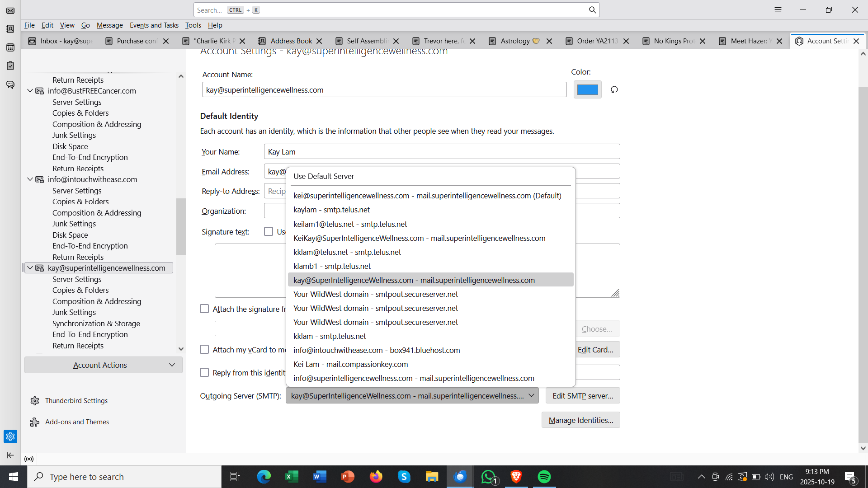Click the search magnifier icon

coord(592,10)
